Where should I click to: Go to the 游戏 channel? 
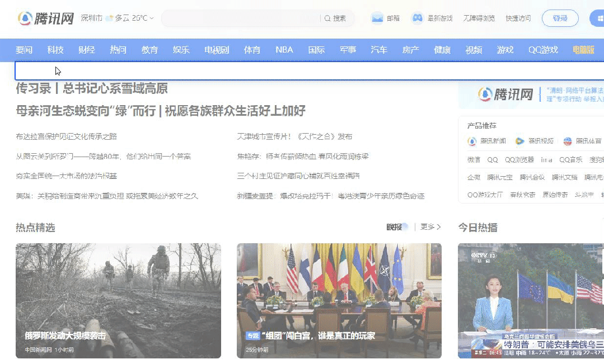coord(505,50)
